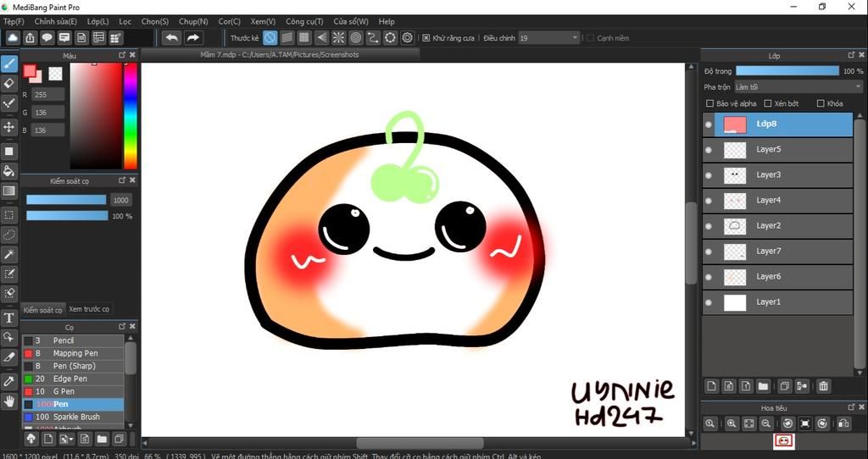Enable radial snap ruler
This screenshot has width=868, height=459.
(x=338, y=37)
